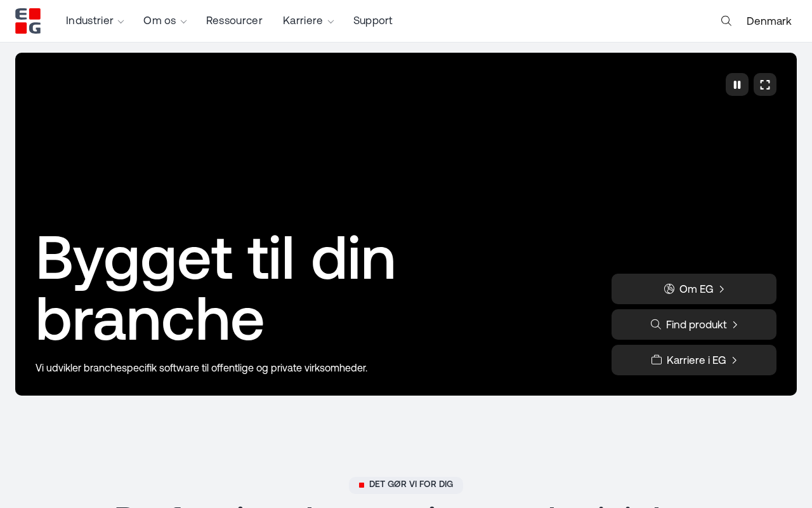This screenshot has width=812, height=508.
Task: Open the Industrier dropdown menu
Action: 95,21
